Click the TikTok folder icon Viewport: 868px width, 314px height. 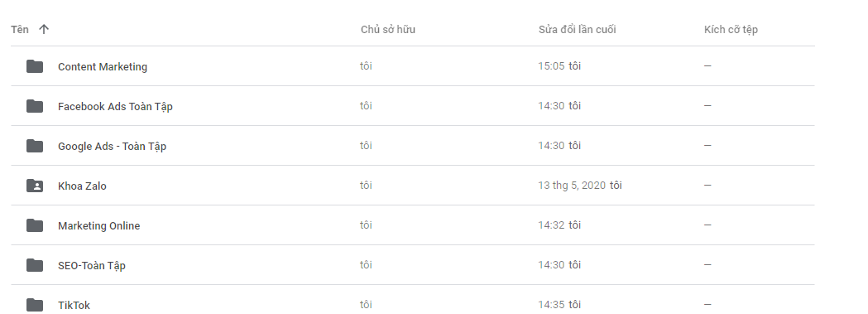coord(34,305)
